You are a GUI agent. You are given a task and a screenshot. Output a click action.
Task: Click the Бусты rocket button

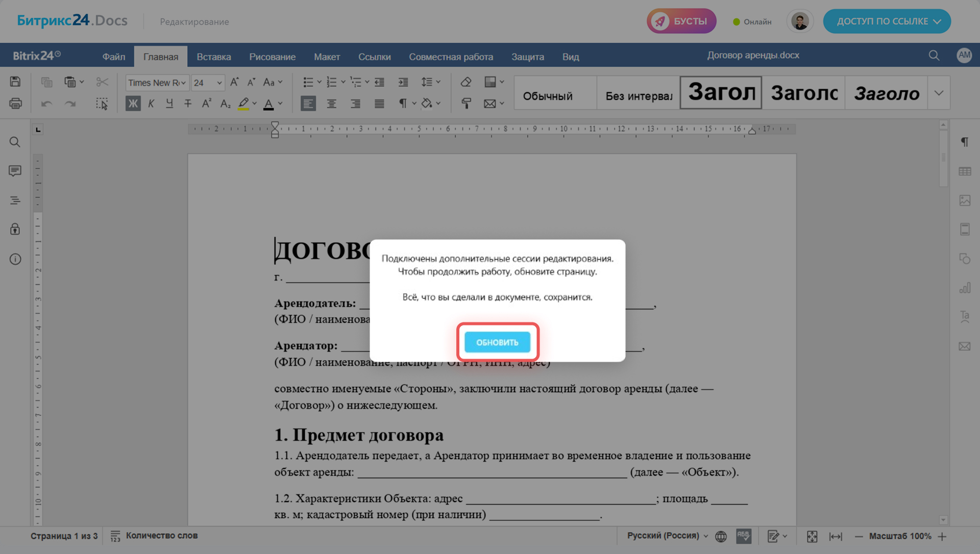tap(681, 21)
